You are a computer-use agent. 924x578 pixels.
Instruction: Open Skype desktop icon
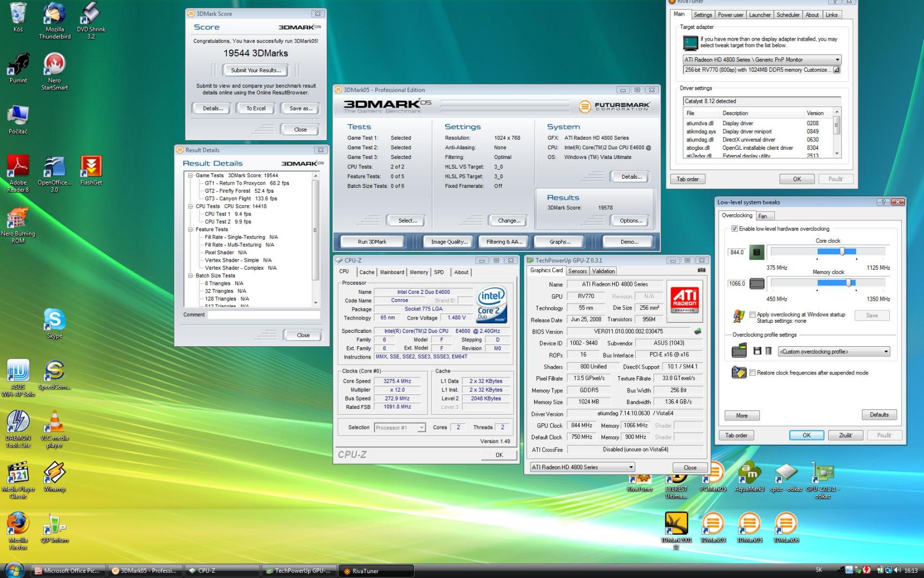[x=55, y=323]
